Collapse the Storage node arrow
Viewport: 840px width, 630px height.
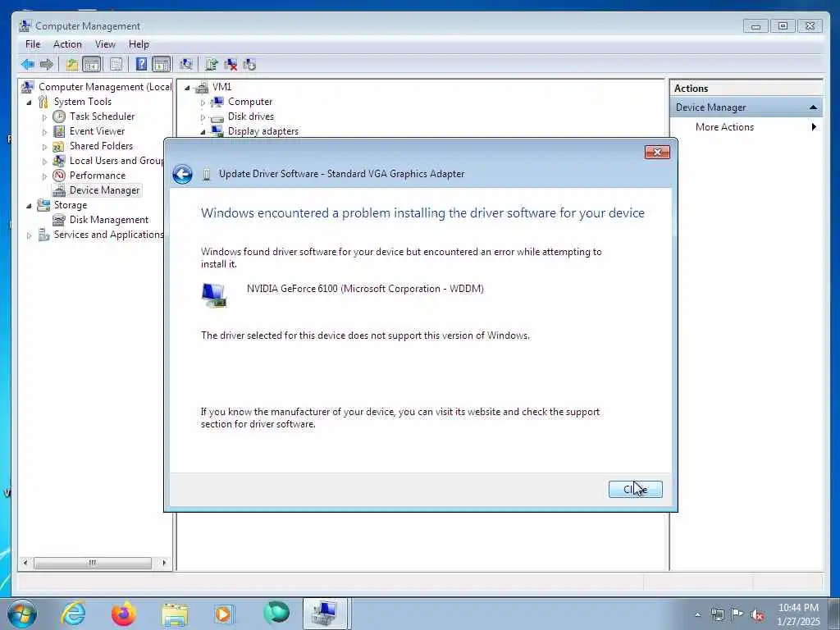click(29, 206)
